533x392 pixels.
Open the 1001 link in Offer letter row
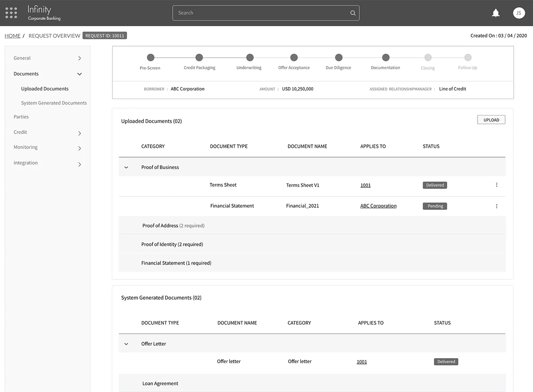(x=362, y=362)
